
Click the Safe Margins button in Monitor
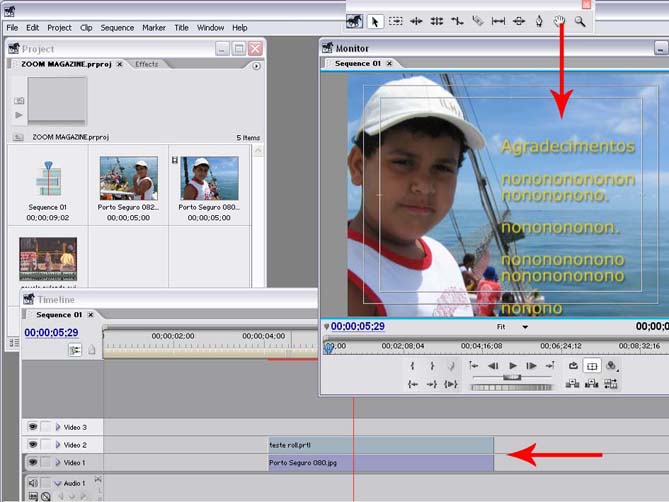click(x=591, y=366)
